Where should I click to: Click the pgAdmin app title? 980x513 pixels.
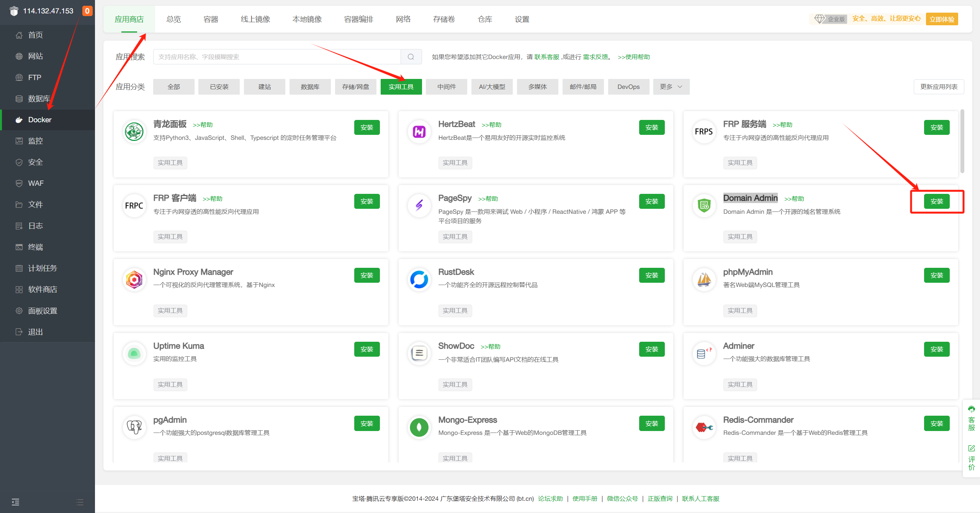click(x=170, y=420)
